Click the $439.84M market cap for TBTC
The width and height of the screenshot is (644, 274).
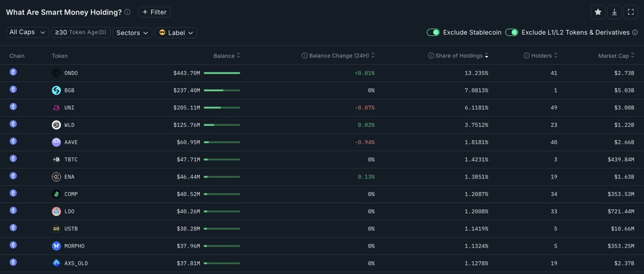pyautogui.click(x=621, y=160)
